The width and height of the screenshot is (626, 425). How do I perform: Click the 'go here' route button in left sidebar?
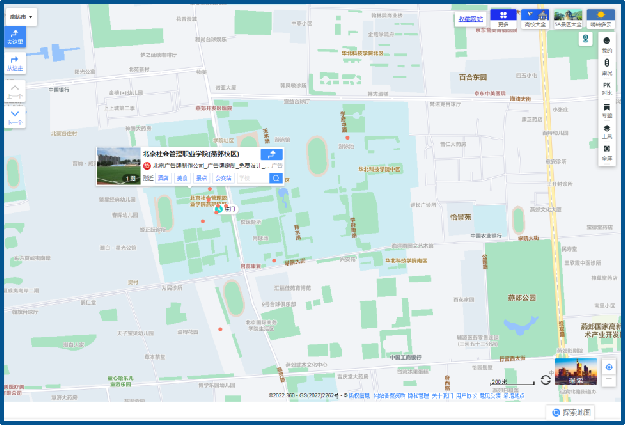coord(15,36)
